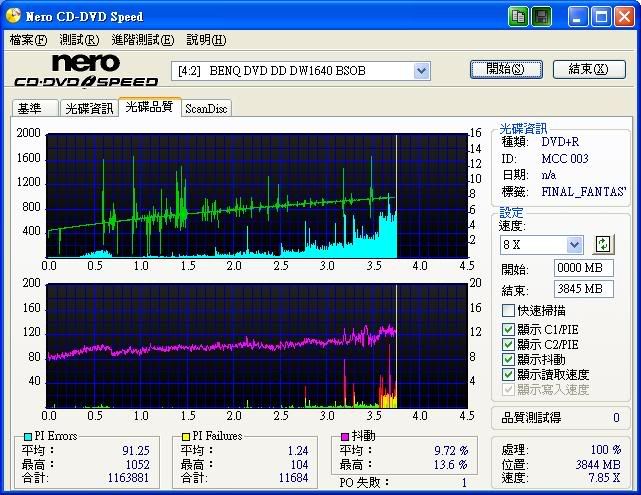
Task: Open the 進階測試(E) menu
Action: tap(143, 40)
